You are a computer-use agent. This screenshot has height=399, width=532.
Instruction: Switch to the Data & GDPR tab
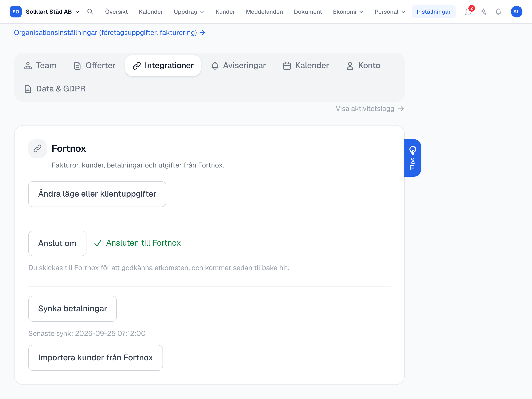[55, 89]
